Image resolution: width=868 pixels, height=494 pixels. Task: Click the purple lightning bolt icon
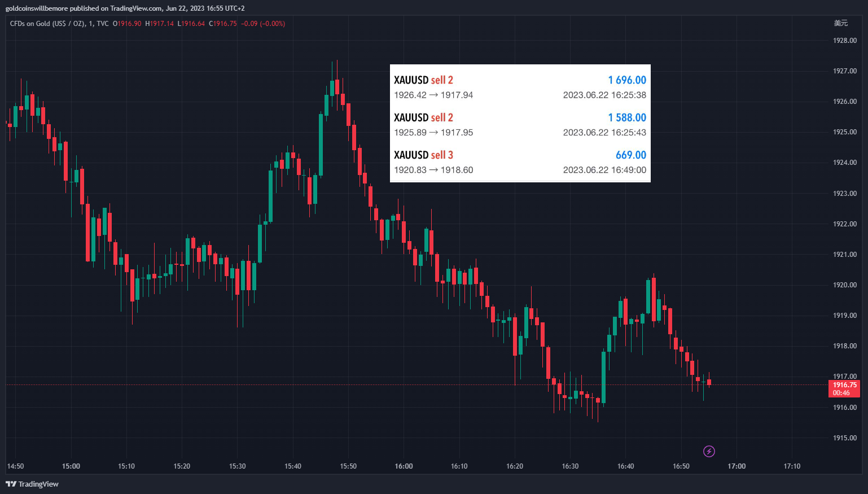(x=709, y=451)
